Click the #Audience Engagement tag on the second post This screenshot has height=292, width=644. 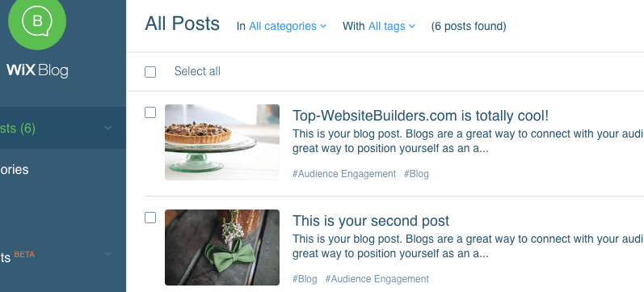[x=377, y=279]
